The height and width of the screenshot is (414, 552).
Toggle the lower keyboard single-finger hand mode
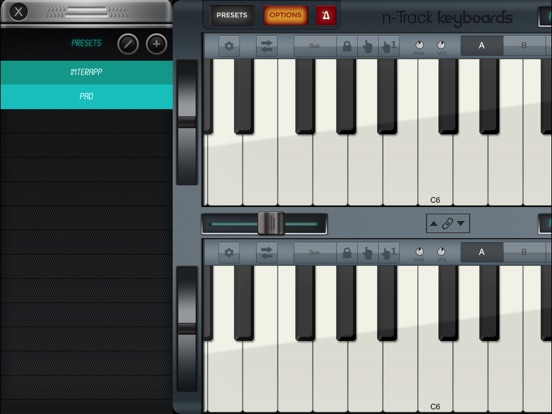389,252
